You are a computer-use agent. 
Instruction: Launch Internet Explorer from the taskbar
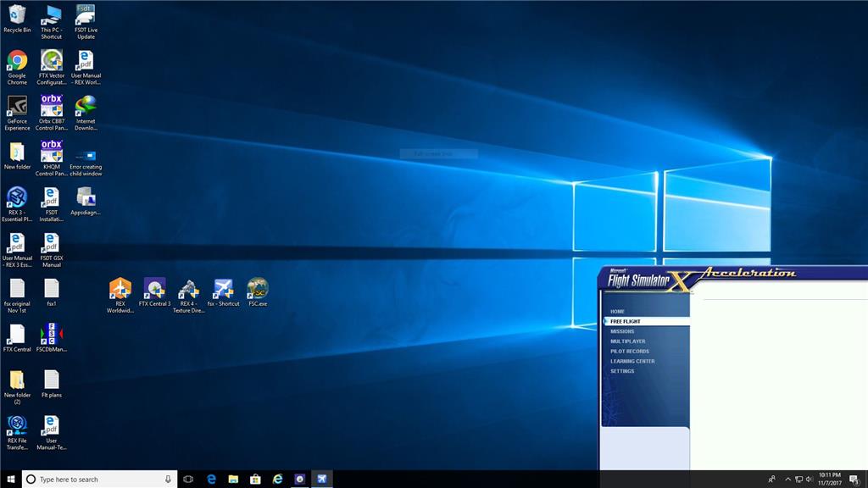click(x=277, y=480)
